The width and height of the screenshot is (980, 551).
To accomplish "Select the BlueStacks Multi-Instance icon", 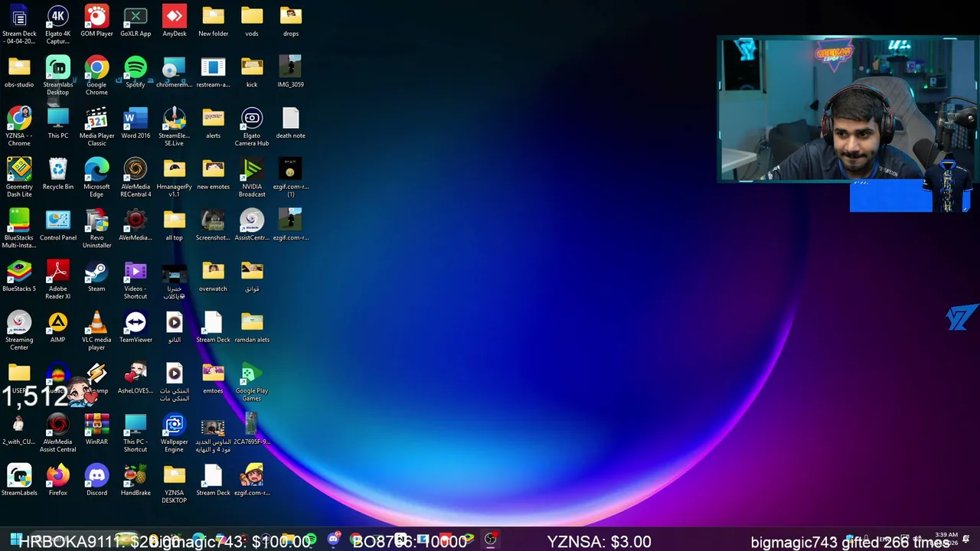I will point(19,229).
